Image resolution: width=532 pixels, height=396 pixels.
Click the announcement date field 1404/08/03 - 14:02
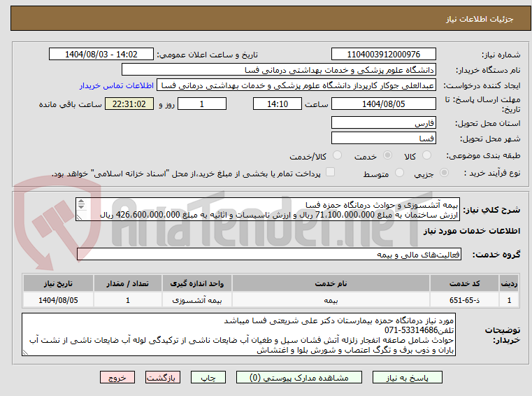point(101,55)
